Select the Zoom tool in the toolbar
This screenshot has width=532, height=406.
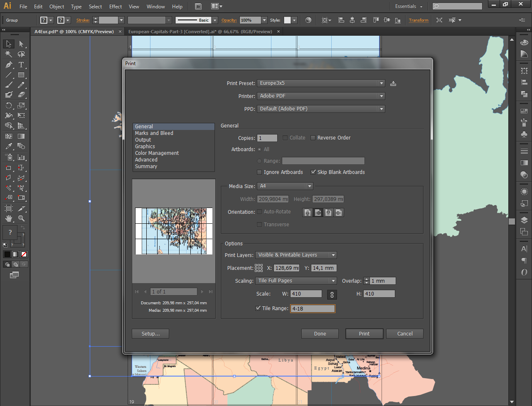(21, 218)
